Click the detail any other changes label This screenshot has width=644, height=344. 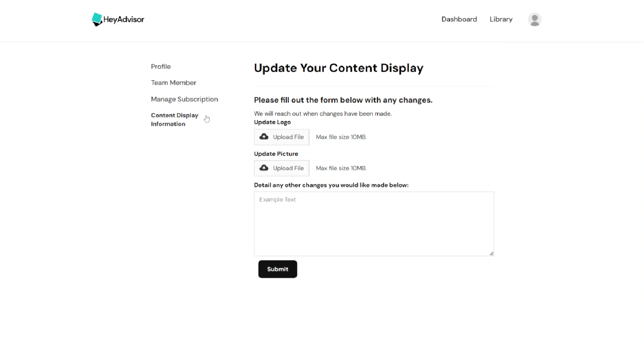(x=331, y=185)
